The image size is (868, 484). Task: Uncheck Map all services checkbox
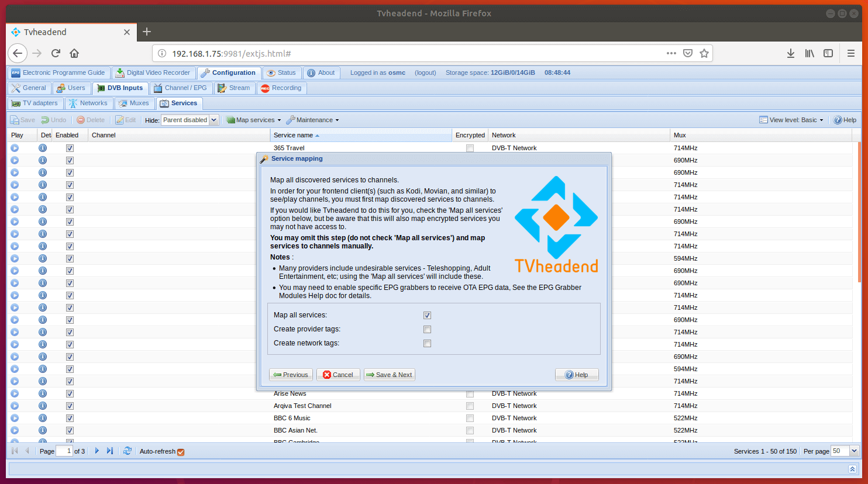(427, 315)
